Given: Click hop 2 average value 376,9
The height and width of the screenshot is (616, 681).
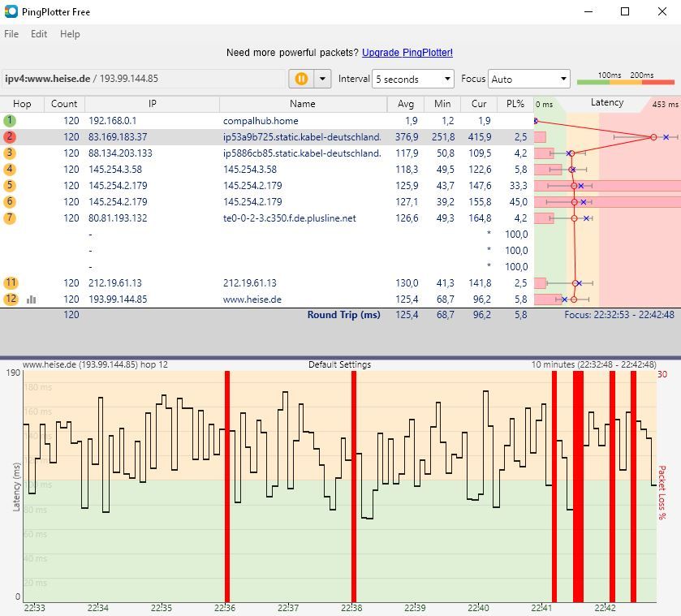Looking at the screenshot, I should pyautogui.click(x=407, y=137).
